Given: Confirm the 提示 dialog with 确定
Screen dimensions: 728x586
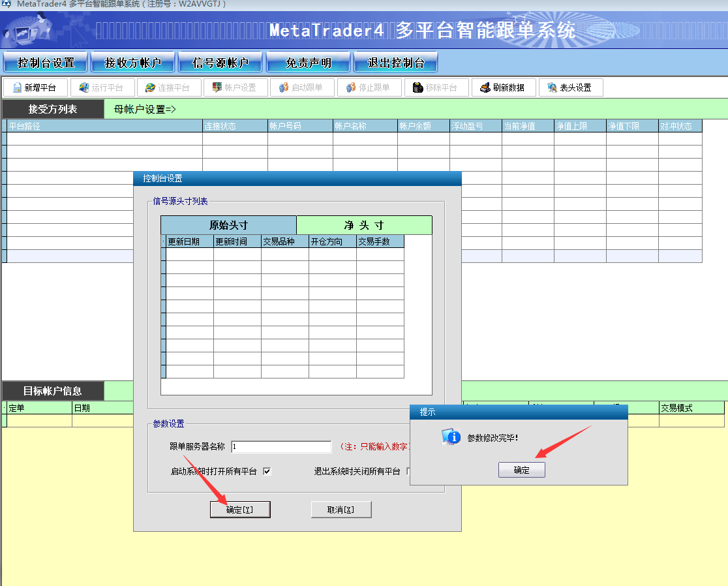Looking at the screenshot, I should 522,470.
